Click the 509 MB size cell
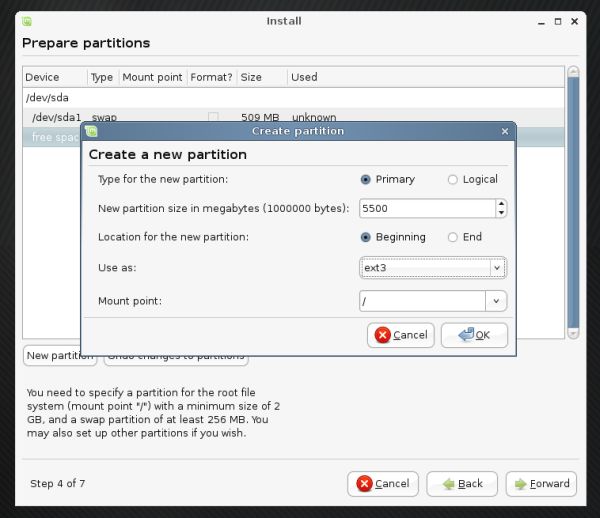The height and width of the screenshot is (518, 600). click(x=260, y=117)
